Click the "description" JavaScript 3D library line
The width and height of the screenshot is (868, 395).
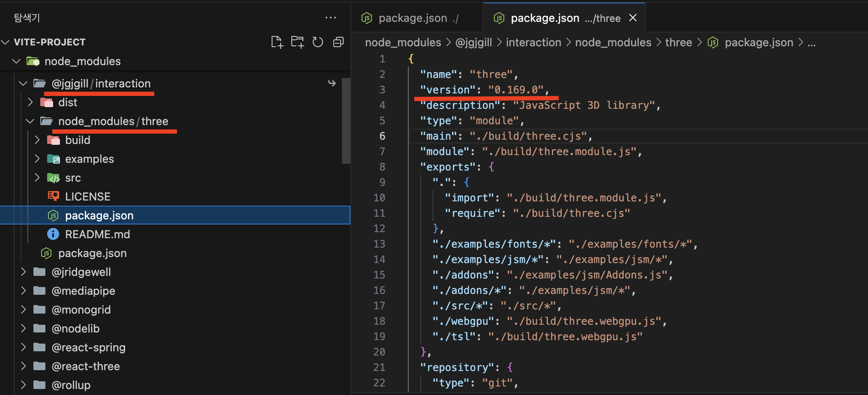coord(540,105)
